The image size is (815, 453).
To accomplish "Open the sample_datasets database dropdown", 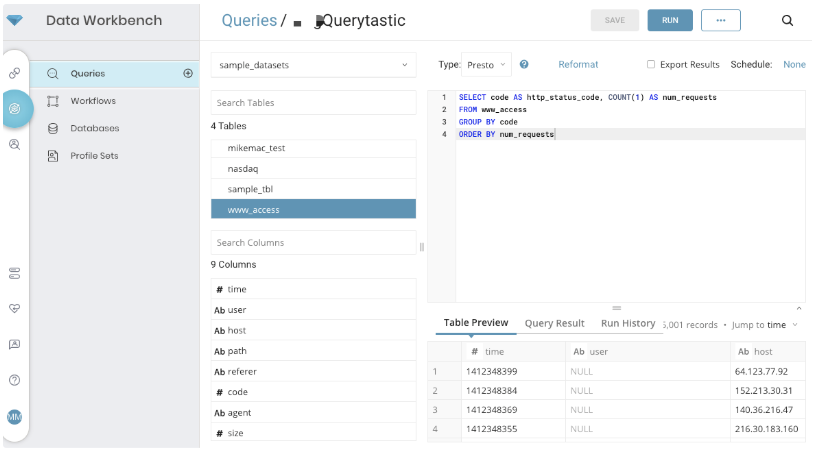I will click(x=313, y=65).
